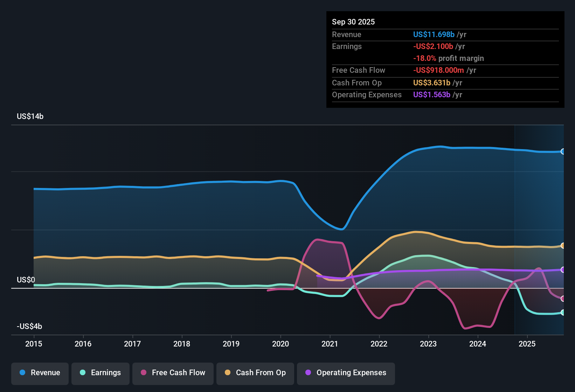
Task: Expand the Cash From Op legend item
Action: coord(255,373)
